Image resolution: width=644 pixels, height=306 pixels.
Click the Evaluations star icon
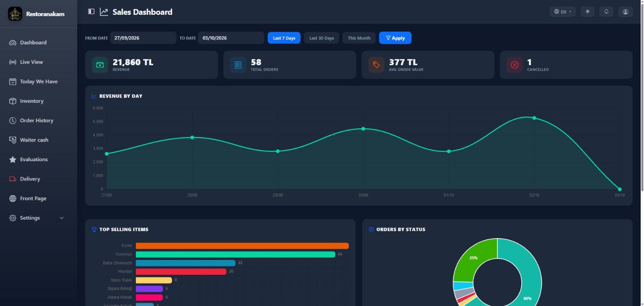click(13, 160)
